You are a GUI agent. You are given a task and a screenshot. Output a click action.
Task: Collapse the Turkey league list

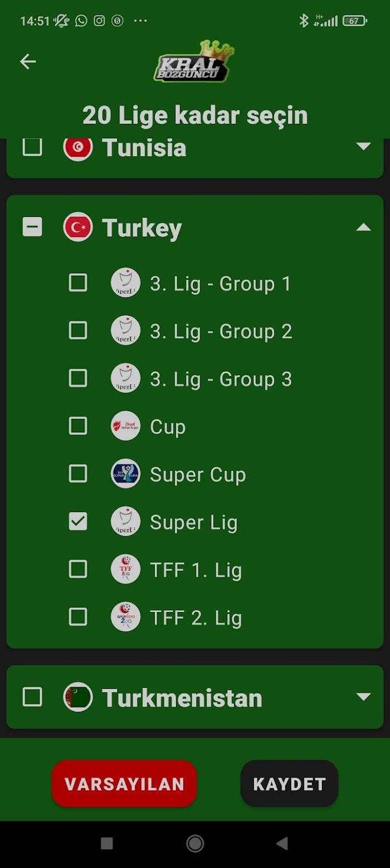363,227
